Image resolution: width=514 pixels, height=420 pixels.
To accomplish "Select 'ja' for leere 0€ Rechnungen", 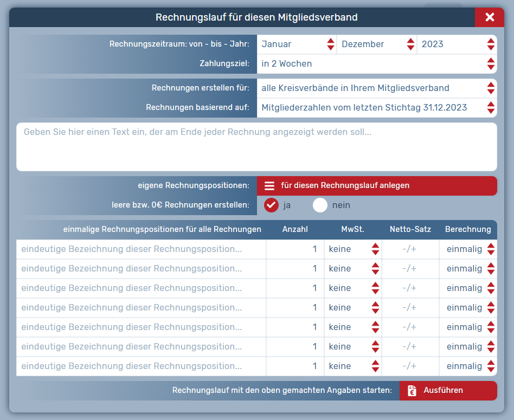I will [x=271, y=205].
